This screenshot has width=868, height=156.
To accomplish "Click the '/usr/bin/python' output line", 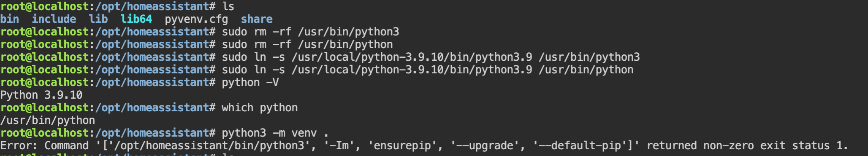I will click(48, 121).
